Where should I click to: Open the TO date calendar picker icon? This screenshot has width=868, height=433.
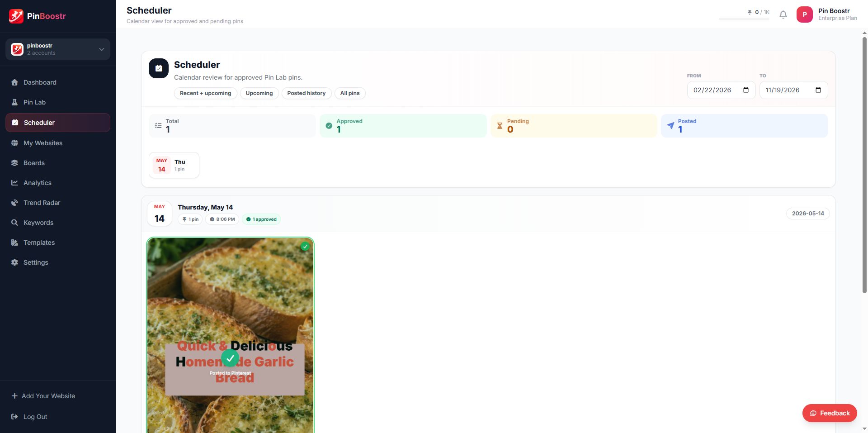(818, 90)
